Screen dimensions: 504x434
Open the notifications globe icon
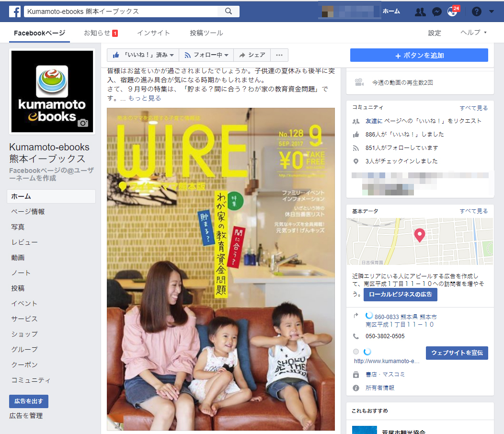[452, 12]
